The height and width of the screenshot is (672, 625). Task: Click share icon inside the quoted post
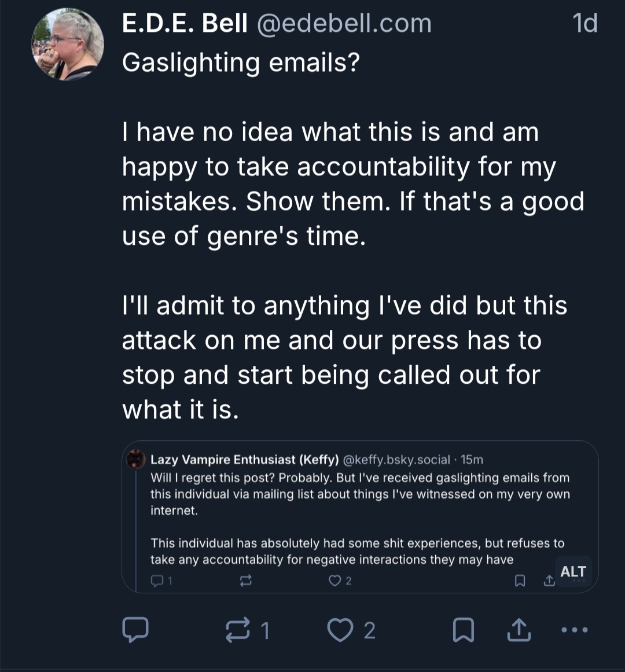(549, 581)
